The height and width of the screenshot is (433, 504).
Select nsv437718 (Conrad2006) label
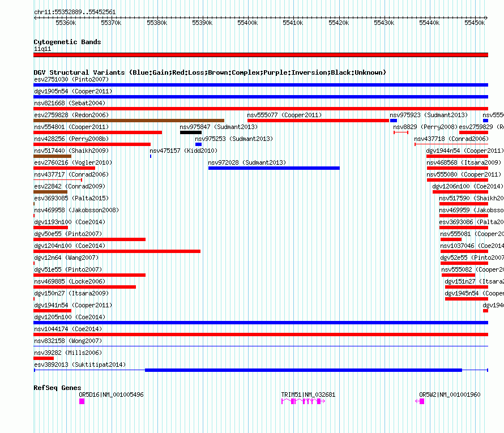(x=451, y=139)
